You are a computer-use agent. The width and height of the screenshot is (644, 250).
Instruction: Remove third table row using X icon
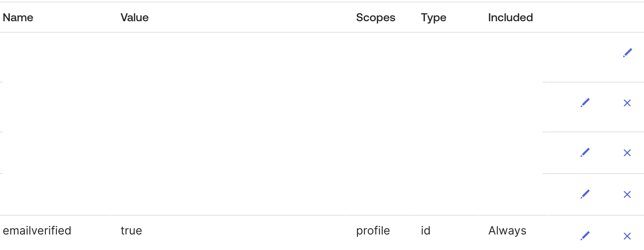627,153
